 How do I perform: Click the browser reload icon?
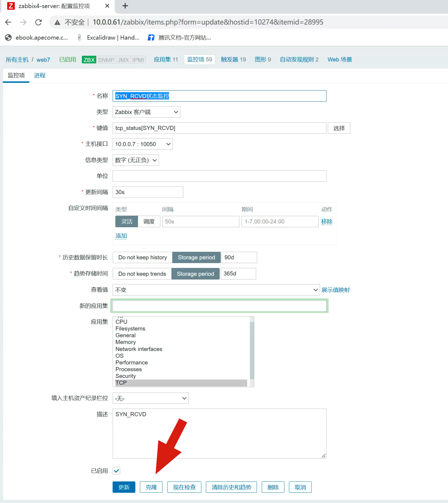[x=39, y=22]
